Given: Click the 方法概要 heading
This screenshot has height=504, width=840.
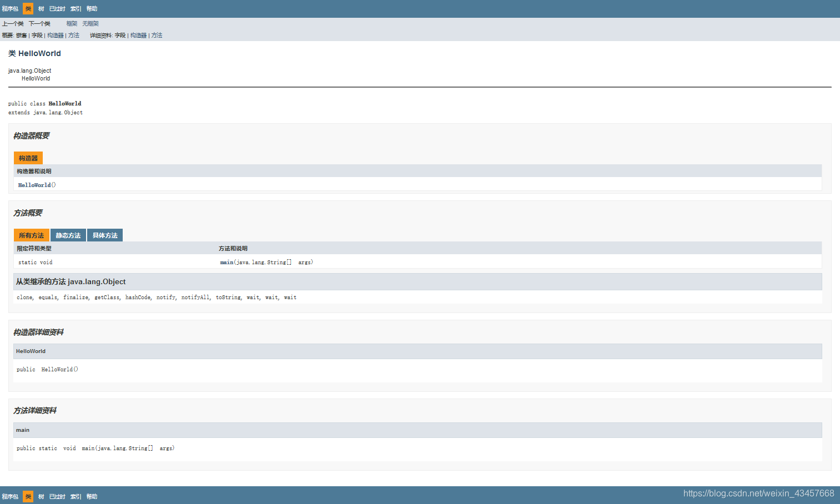Looking at the screenshot, I should [x=28, y=213].
